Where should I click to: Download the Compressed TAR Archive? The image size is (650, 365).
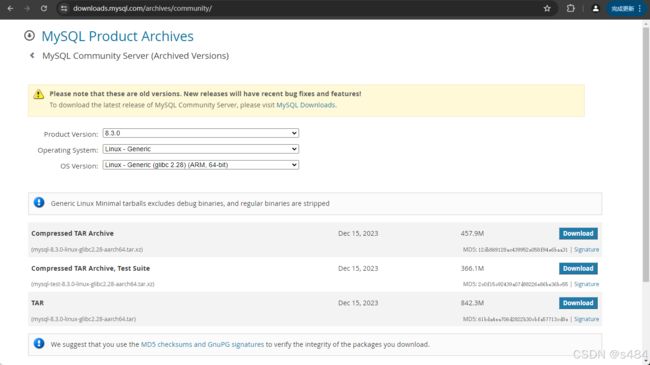point(578,234)
